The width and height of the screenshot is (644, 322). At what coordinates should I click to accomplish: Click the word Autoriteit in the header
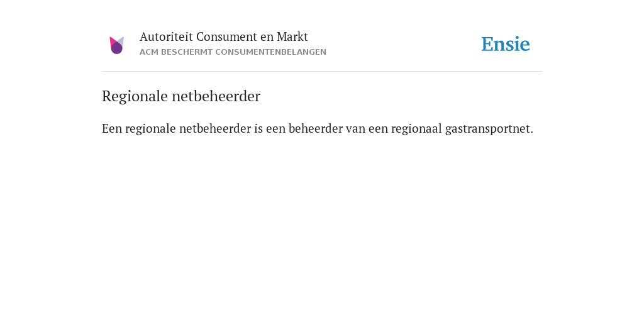click(x=166, y=36)
